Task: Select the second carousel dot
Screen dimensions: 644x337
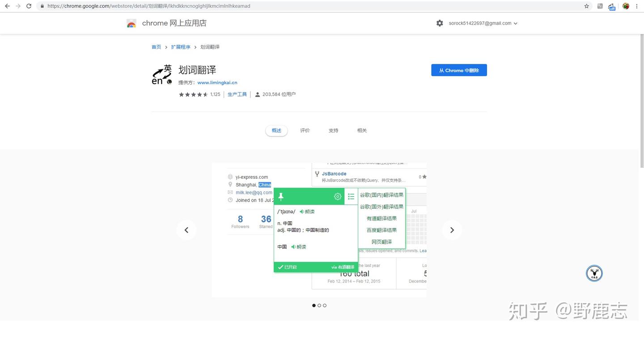Action: coord(319,306)
